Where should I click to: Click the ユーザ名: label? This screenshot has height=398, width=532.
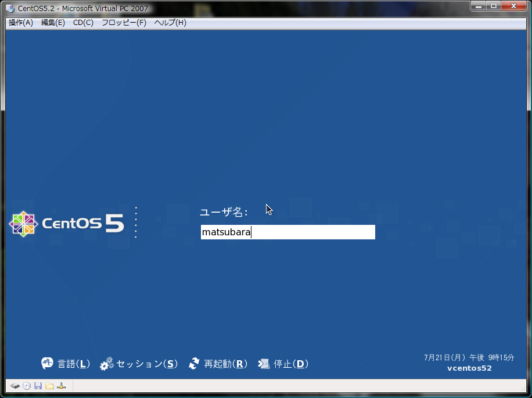(224, 213)
